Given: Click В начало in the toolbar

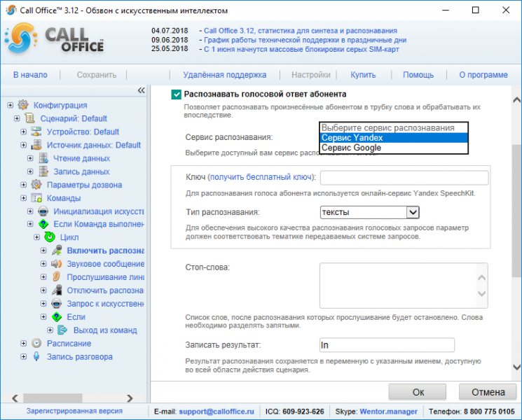Looking at the screenshot, I should 30,75.
